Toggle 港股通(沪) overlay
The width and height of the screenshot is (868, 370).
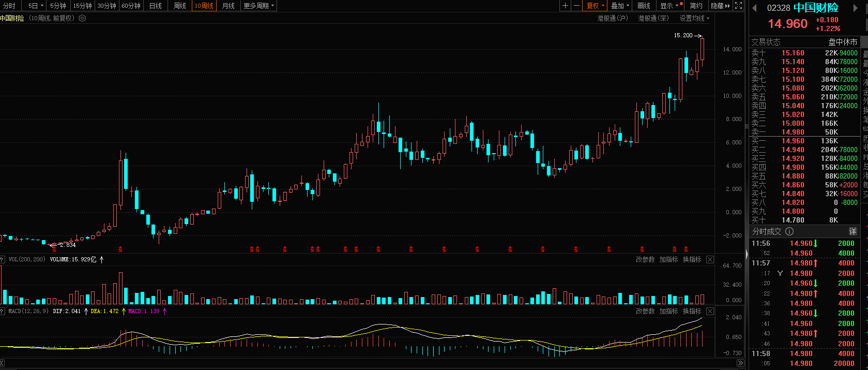[613, 18]
